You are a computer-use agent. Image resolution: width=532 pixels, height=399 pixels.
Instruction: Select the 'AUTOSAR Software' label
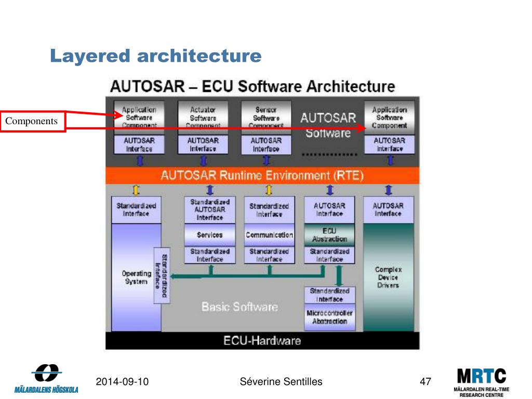tap(328, 125)
